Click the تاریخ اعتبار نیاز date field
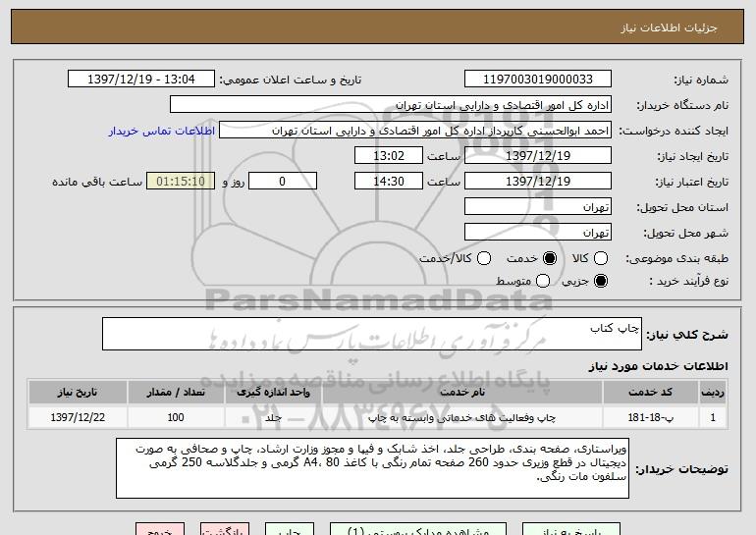Viewport: 756px width, 535px height. coord(538,182)
